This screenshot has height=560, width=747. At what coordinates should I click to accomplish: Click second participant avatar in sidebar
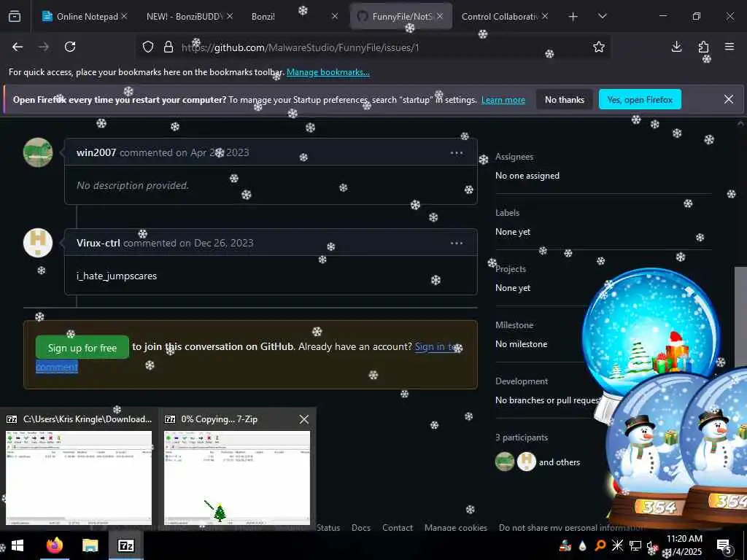(x=527, y=462)
